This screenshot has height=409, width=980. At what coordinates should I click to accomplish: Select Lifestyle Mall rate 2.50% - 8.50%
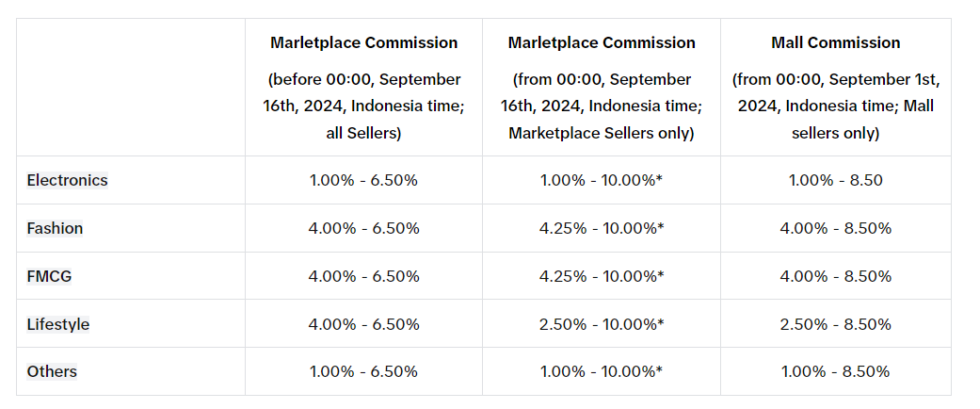(835, 324)
